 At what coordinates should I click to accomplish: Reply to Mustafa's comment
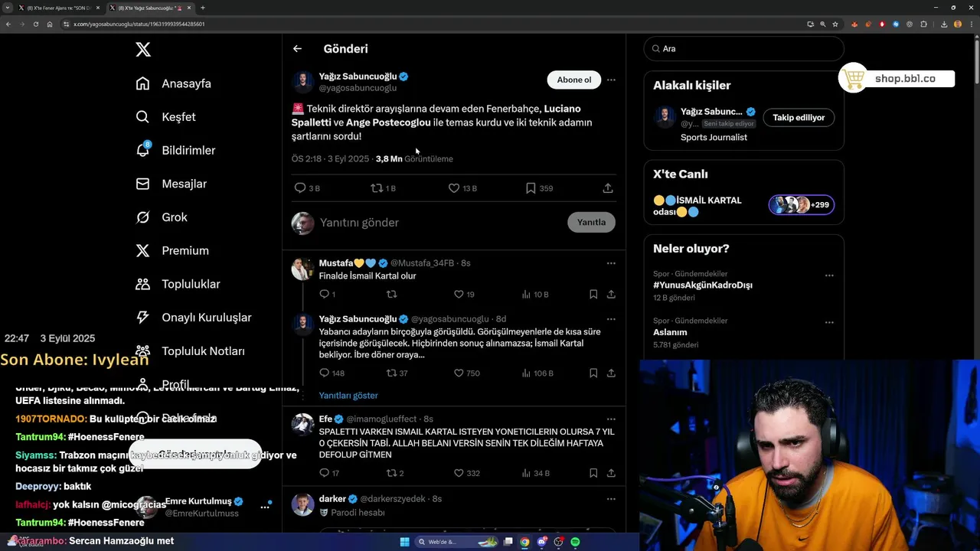(324, 294)
